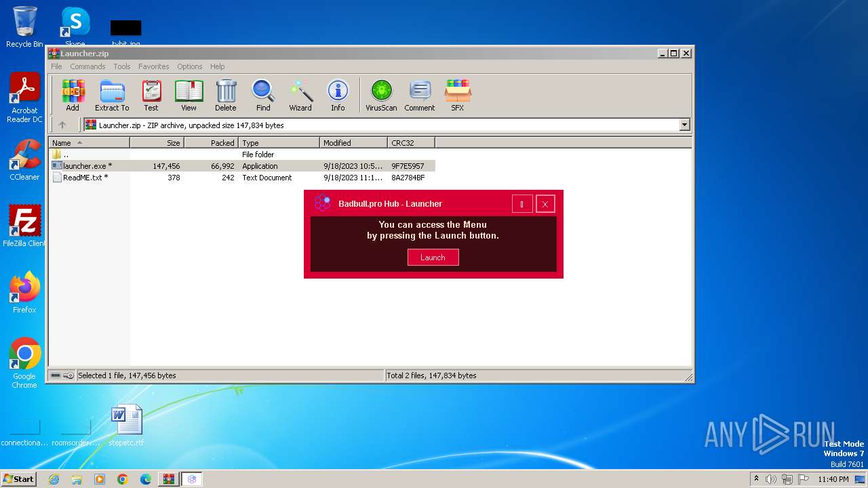The image size is (868, 488).
Task: Sort by Modified column header
Action: [x=353, y=143]
